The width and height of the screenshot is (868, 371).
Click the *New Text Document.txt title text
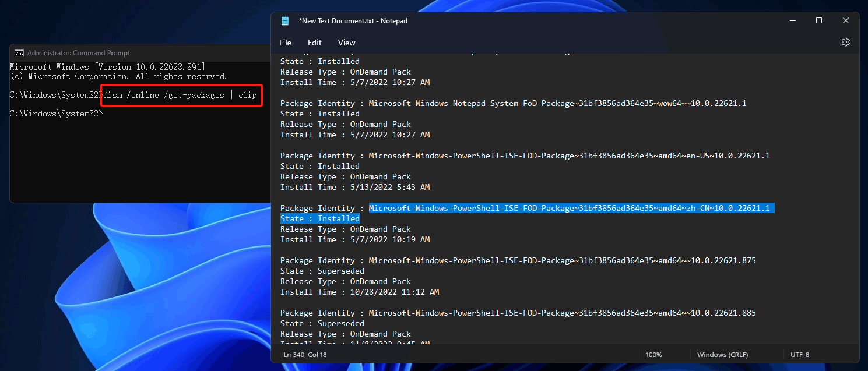352,20
